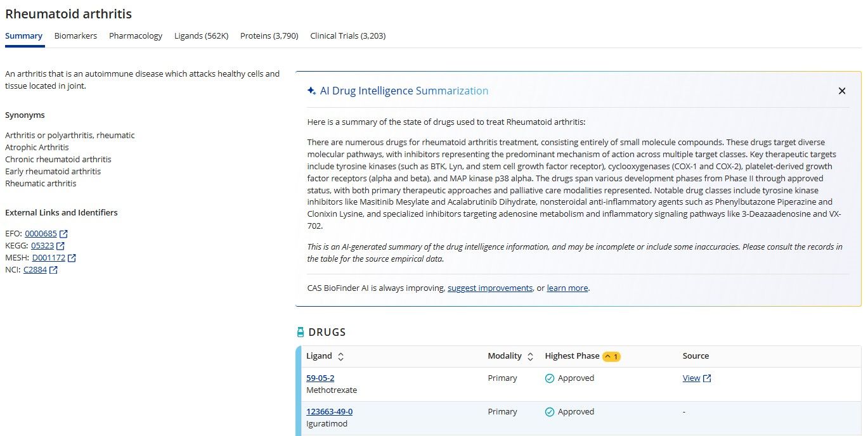Sort the table by Modality column

(530, 357)
